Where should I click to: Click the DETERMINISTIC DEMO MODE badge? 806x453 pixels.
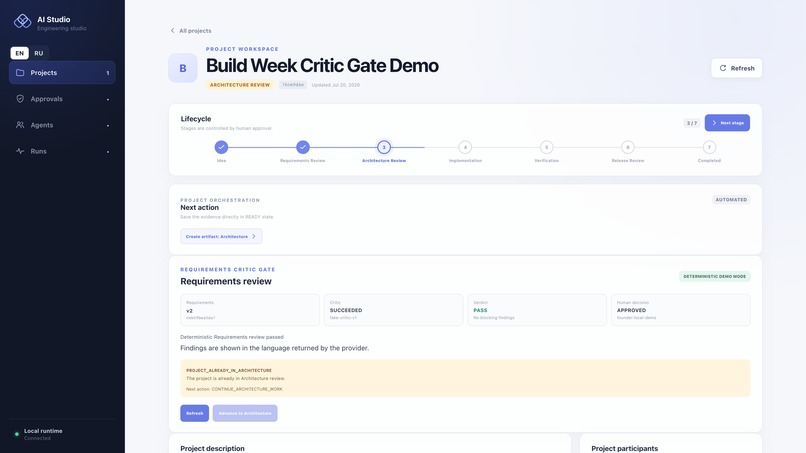coord(715,276)
